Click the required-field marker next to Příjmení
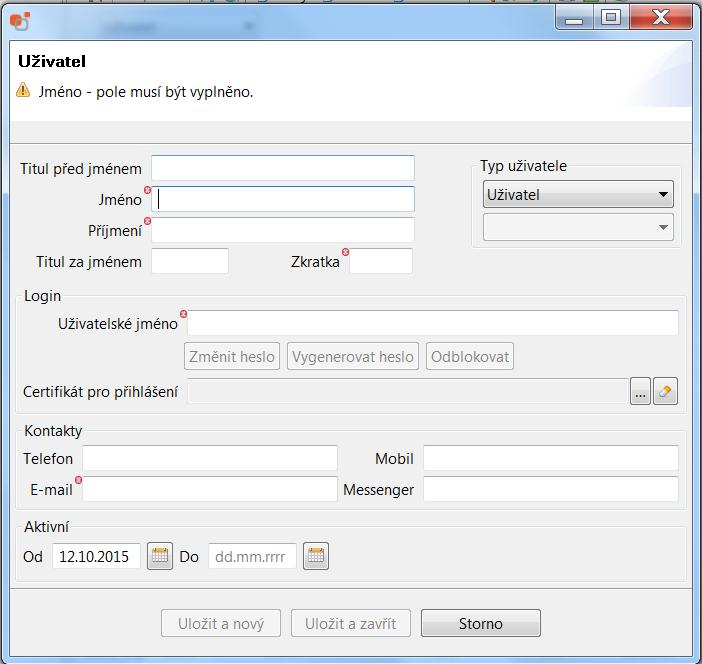The image size is (702, 664). coord(147,221)
